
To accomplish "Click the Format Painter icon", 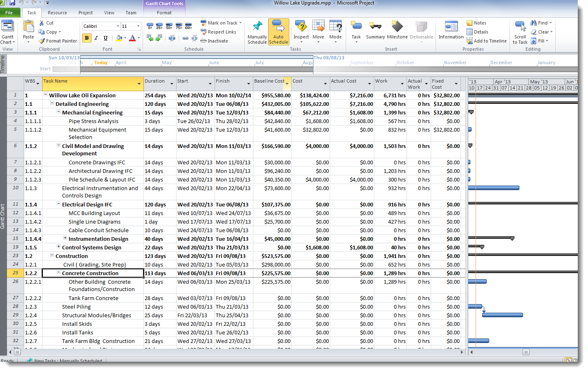I will tap(42, 41).
